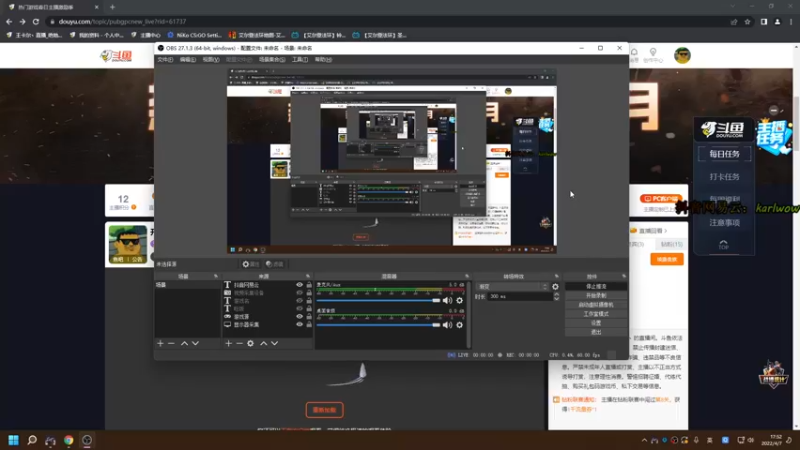Open Douyu user avatar in header

point(682,55)
